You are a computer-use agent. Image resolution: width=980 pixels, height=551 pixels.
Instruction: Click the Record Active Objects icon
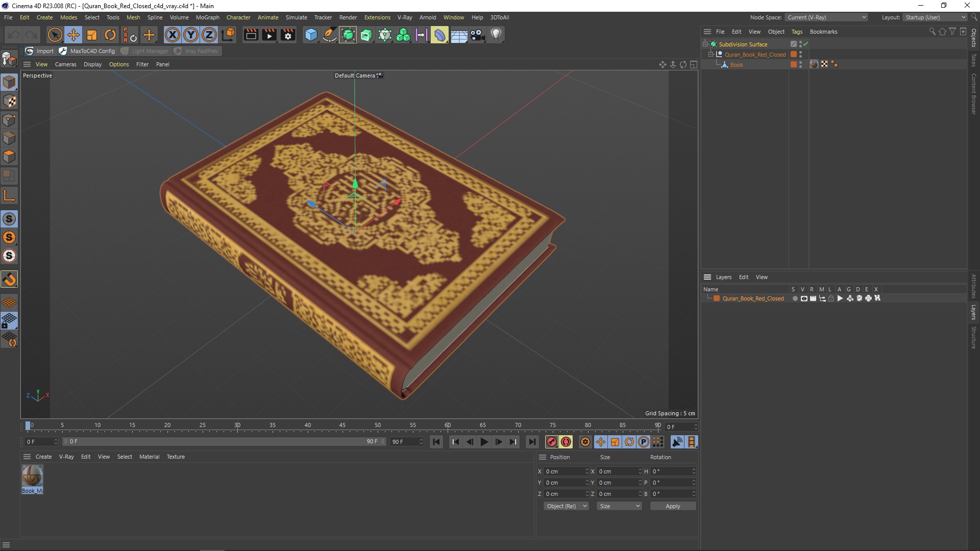coord(551,442)
